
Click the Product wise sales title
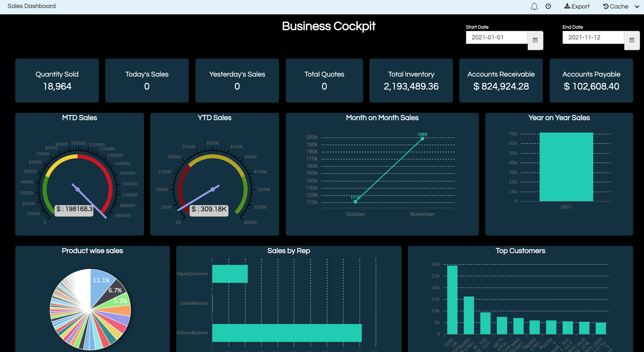click(x=93, y=251)
